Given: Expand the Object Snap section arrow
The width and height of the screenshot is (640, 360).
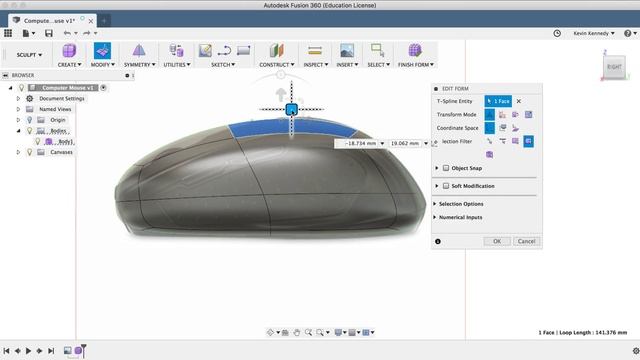Looking at the screenshot, I should click(437, 168).
